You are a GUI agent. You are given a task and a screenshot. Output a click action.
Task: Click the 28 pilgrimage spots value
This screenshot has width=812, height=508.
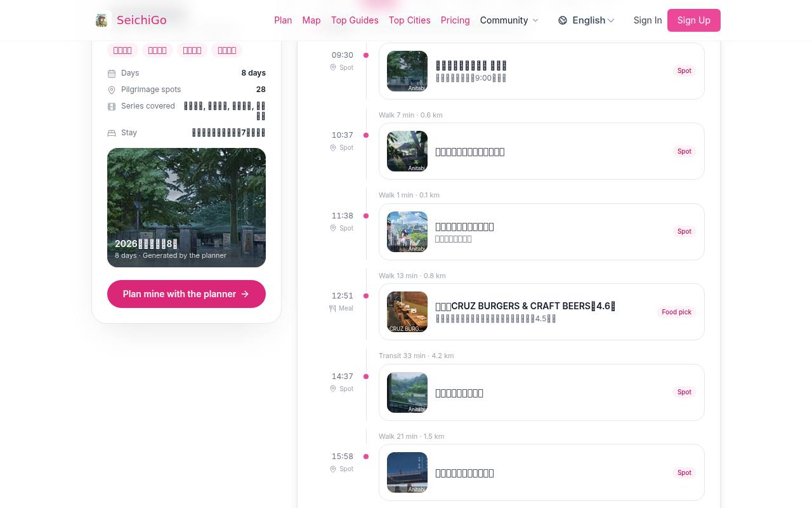261,90
